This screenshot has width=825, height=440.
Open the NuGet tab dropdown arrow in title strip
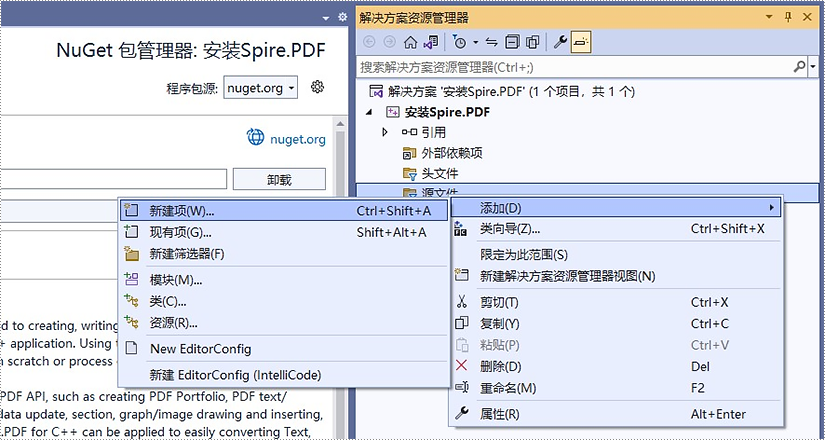coord(326,18)
